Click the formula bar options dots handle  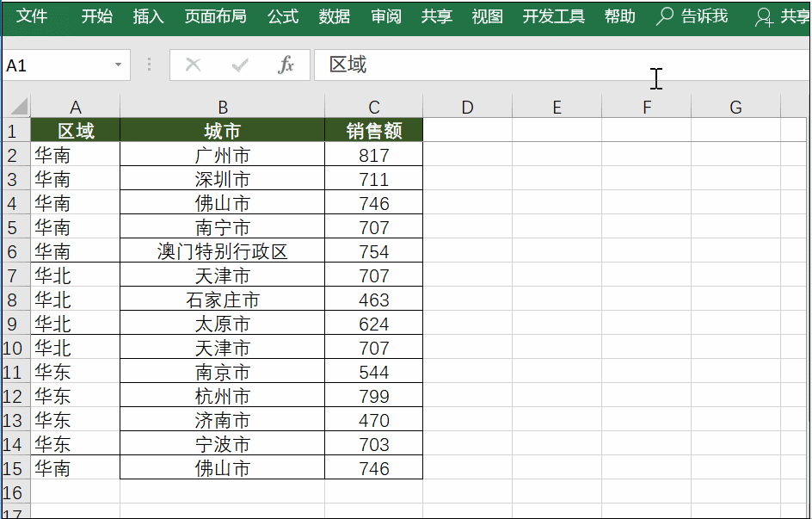(149, 65)
